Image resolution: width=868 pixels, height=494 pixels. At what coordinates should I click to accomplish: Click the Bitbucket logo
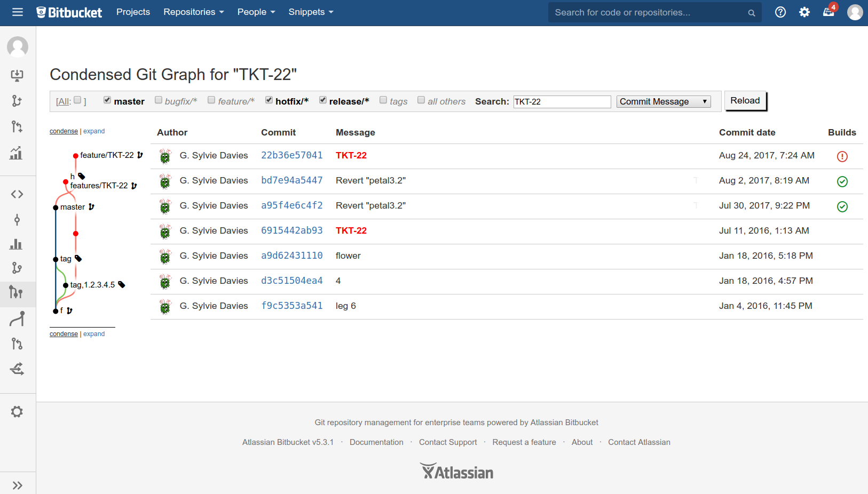pyautogui.click(x=69, y=12)
